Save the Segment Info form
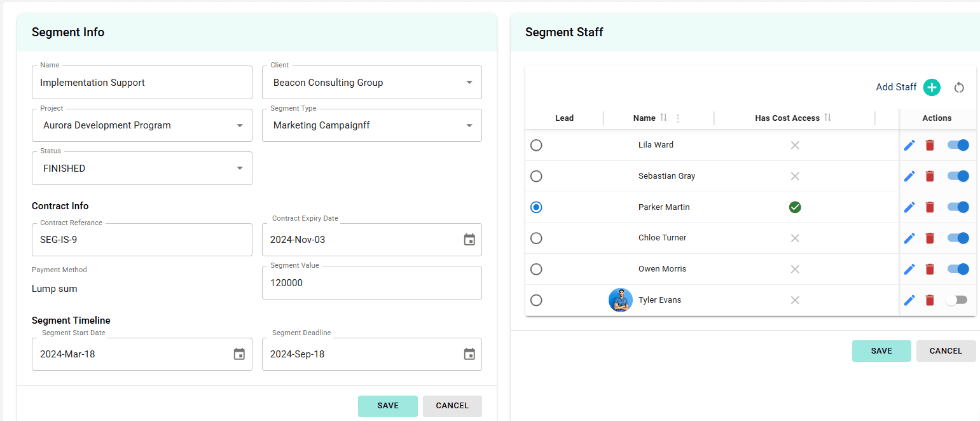Screen dimensions: 980x421 click(387, 406)
